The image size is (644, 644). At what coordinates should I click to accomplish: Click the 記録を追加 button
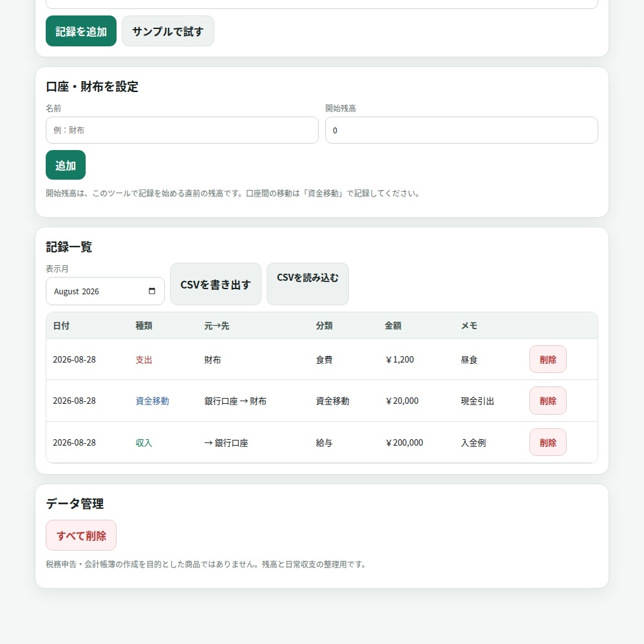81,31
